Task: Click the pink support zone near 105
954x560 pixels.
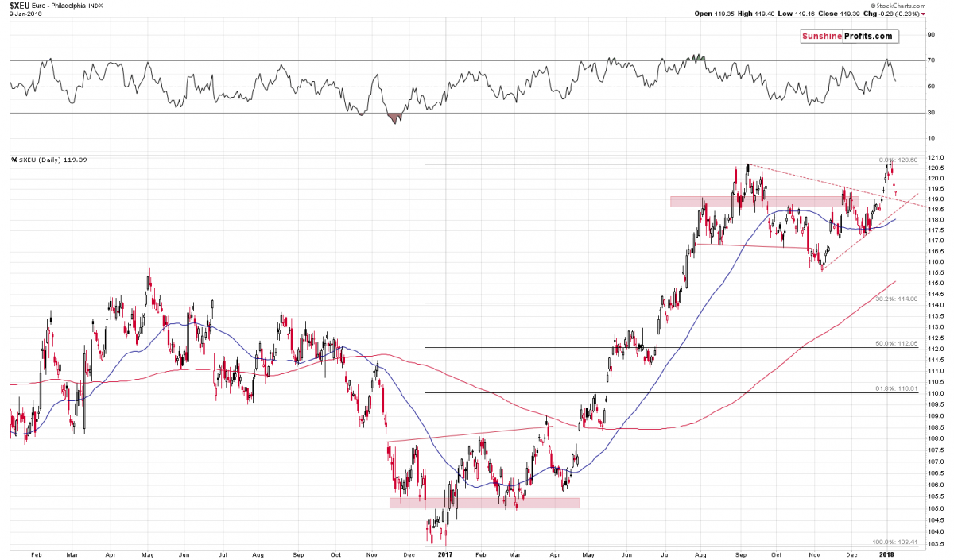Action: 483,503
